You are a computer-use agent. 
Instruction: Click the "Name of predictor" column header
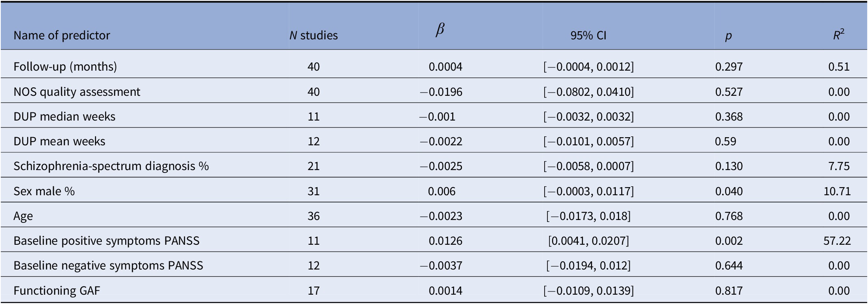tap(62, 35)
